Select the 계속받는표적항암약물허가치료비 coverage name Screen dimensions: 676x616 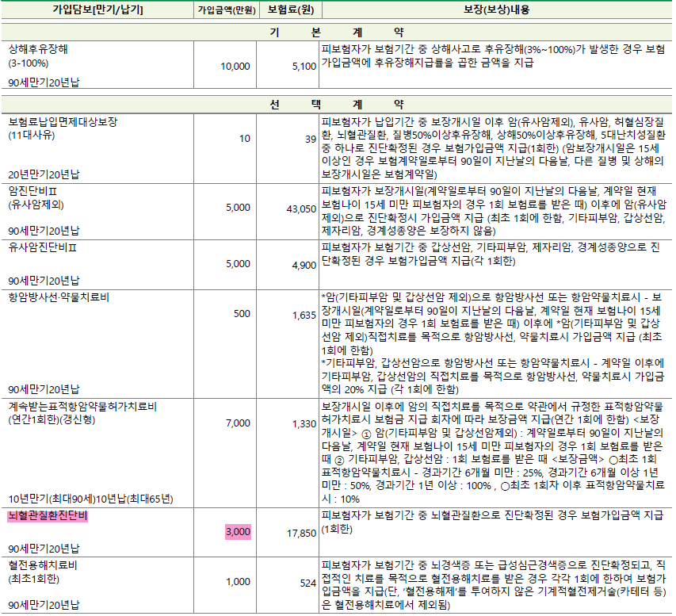82,407
